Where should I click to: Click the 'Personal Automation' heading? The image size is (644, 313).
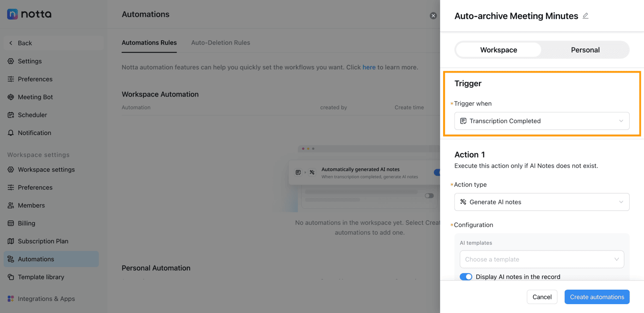(156, 268)
